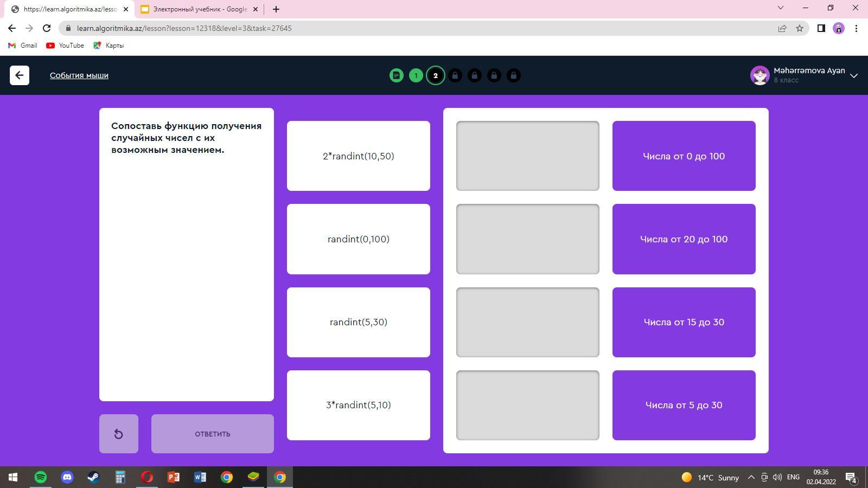The image size is (868, 488).
Task: Open the YouTube bookmark
Action: (x=65, y=46)
